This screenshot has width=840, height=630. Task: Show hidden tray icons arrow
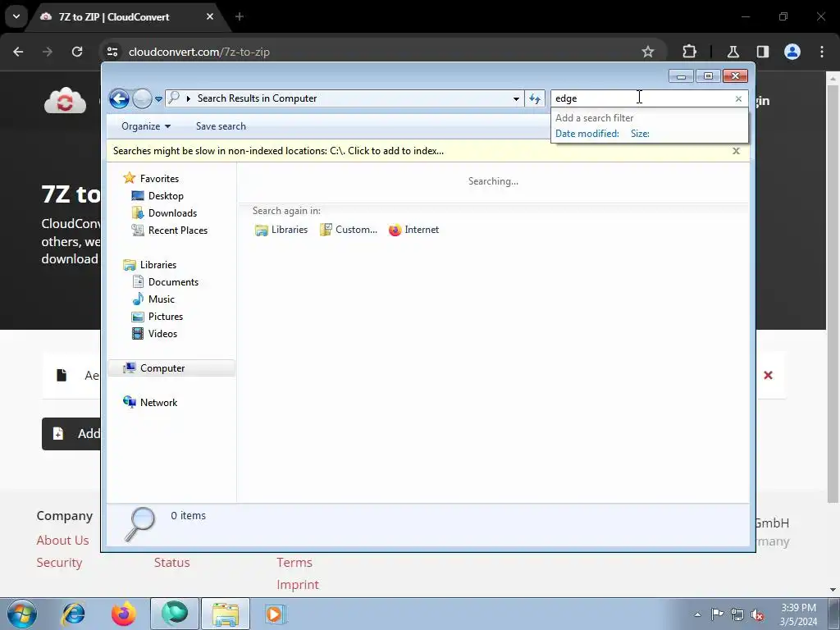(x=697, y=614)
